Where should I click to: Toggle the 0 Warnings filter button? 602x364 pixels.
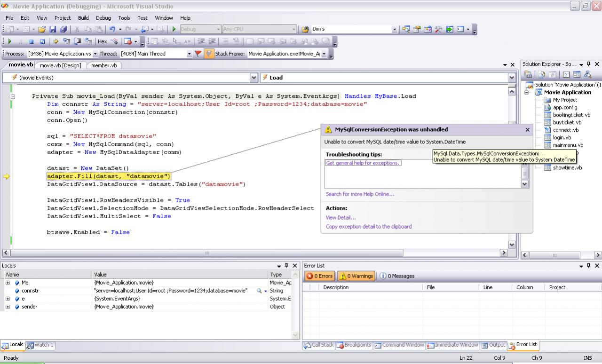(356, 276)
